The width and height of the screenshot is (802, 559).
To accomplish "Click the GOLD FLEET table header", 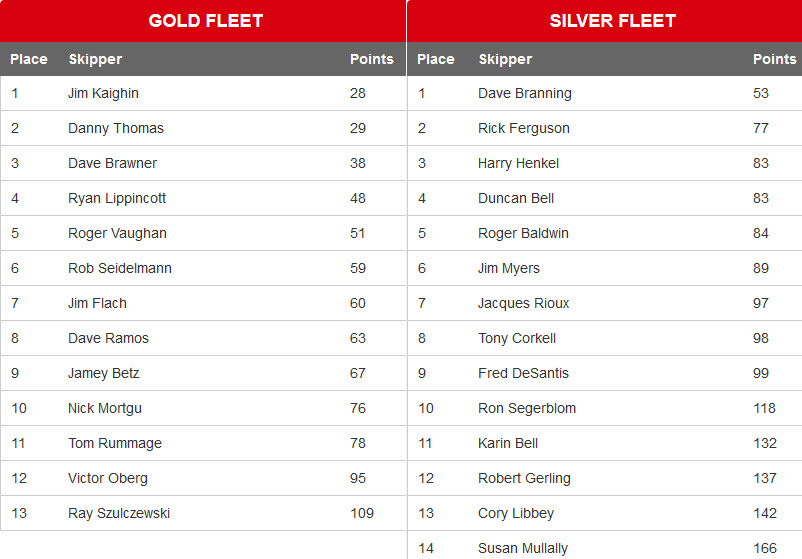I will tap(206, 21).
